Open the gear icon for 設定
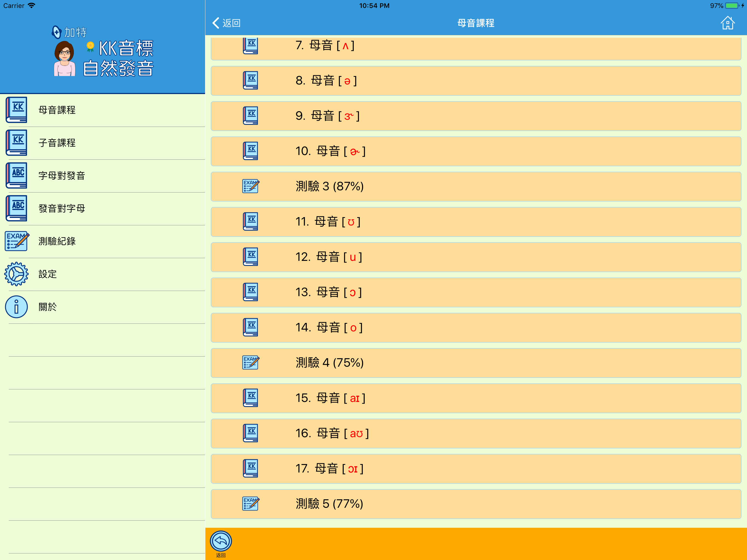The image size is (747, 560). 16,274
